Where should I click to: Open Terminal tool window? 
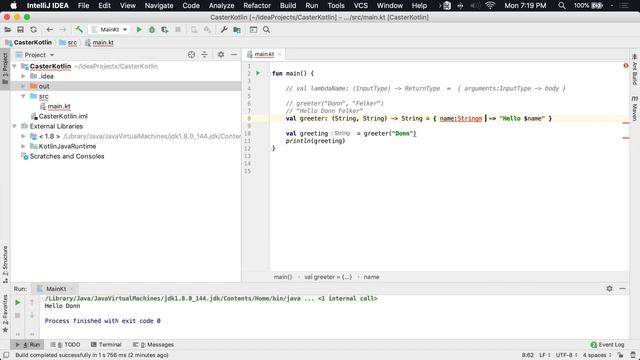coord(106,344)
